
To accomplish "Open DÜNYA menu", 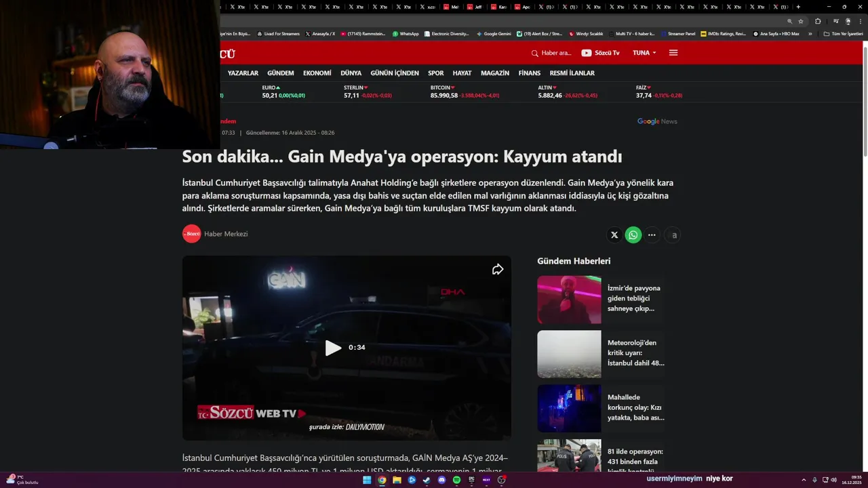I will click(351, 73).
